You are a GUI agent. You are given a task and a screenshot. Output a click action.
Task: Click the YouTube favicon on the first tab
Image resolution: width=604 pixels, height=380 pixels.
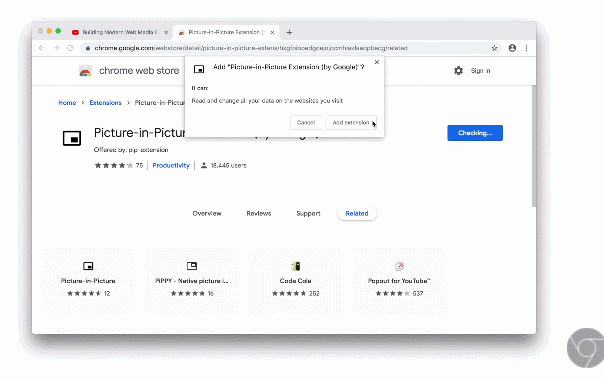coord(76,32)
